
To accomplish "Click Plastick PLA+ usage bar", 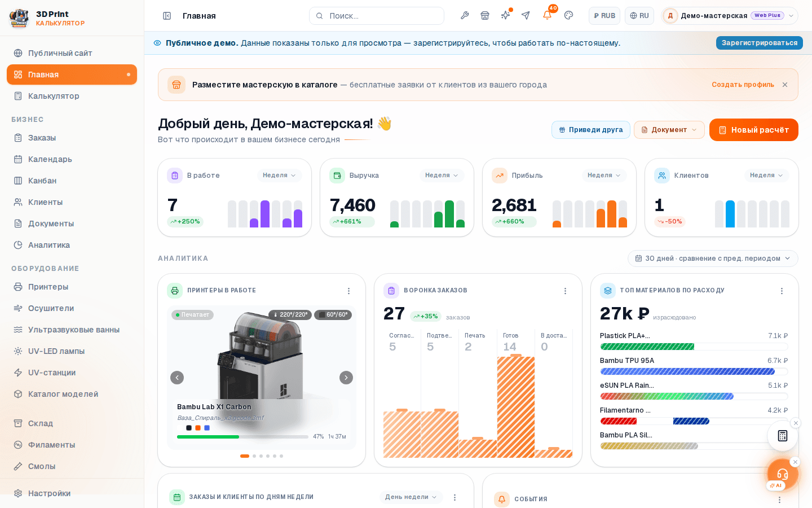I will tap(694, 347).
